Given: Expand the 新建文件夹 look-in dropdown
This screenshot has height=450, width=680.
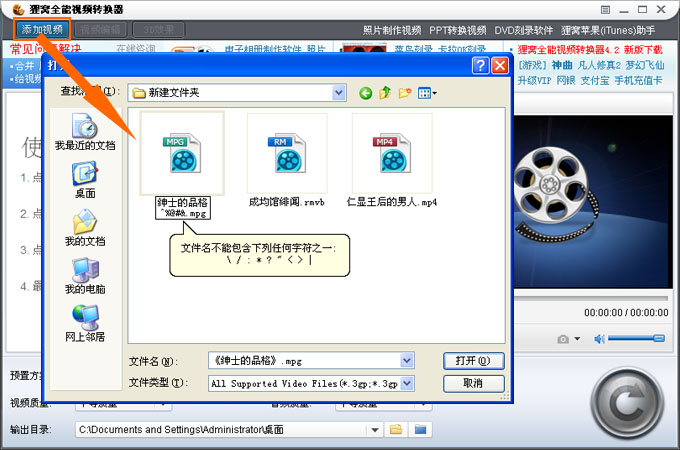Looking at the screenshot, I should tap(339, 92).
